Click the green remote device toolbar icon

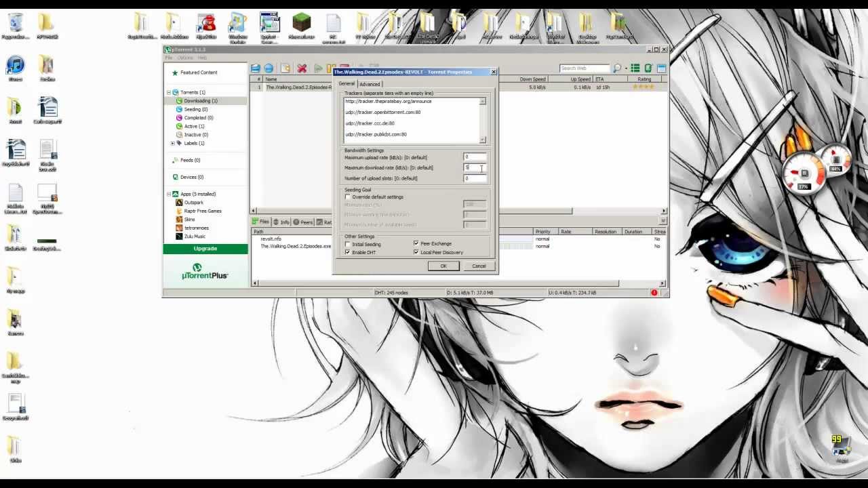point(648,68)
